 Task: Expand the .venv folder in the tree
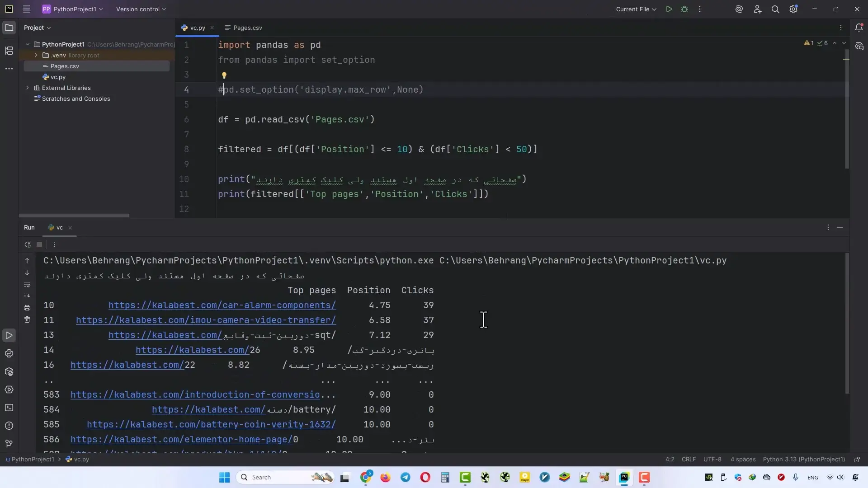pos(36,55)
